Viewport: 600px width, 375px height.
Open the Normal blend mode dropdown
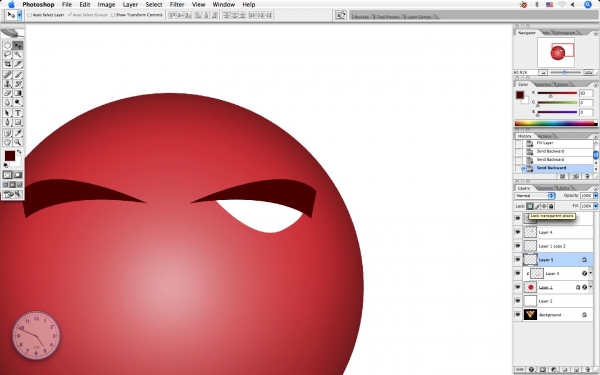tap(535, 196)
